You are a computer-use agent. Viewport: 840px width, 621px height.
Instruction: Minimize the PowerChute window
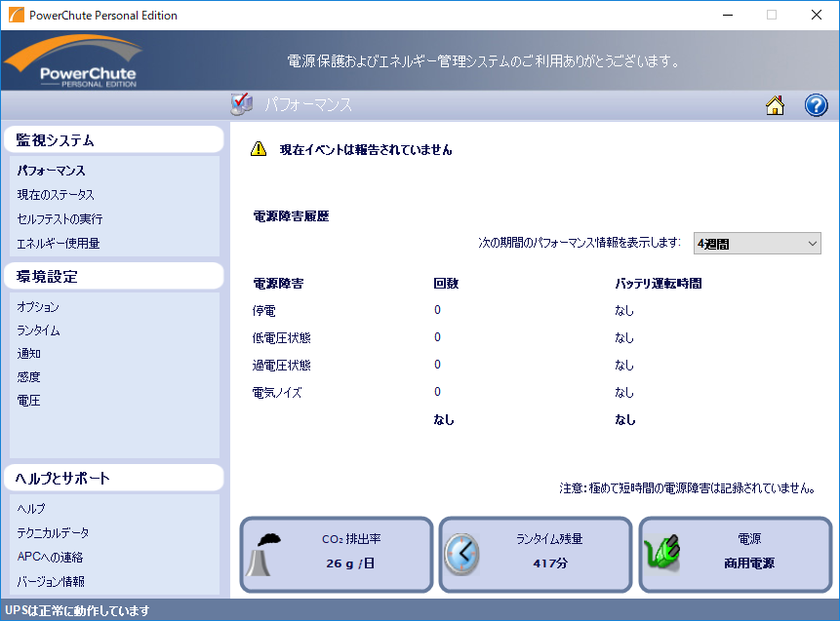pos(728,15)
